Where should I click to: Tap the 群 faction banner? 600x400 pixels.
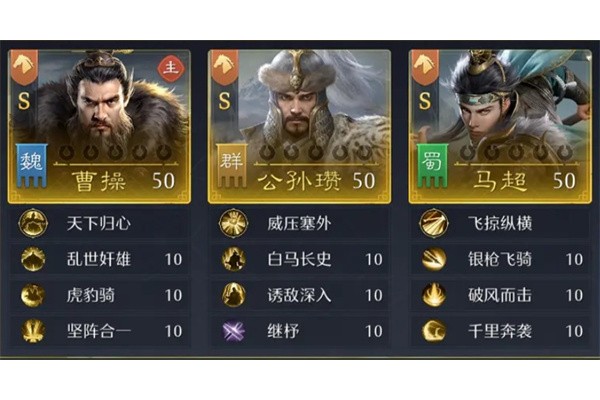232,166
